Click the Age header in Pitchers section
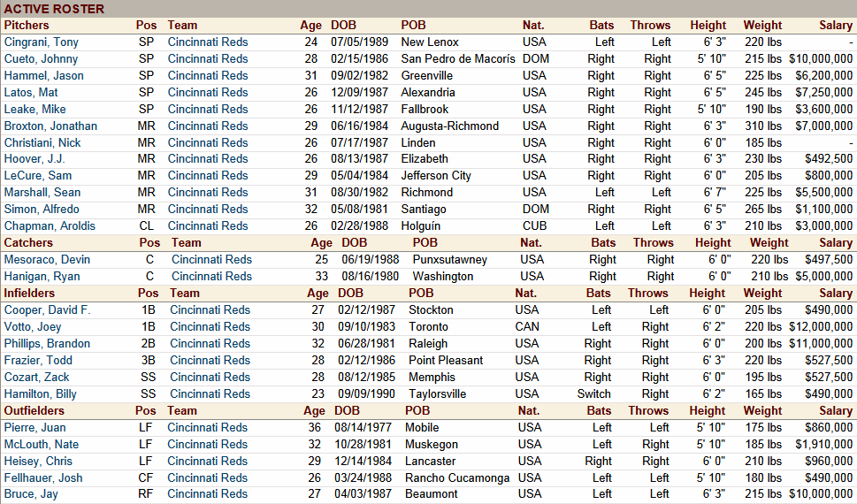 (309, 26)
